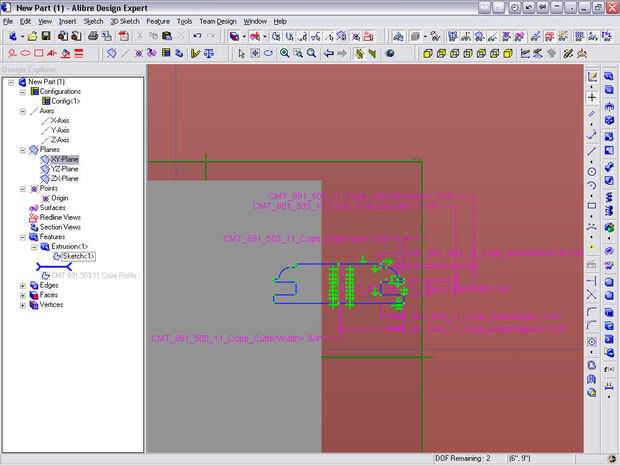Activate the sketch mode pencil icon

tap(592, 76)
